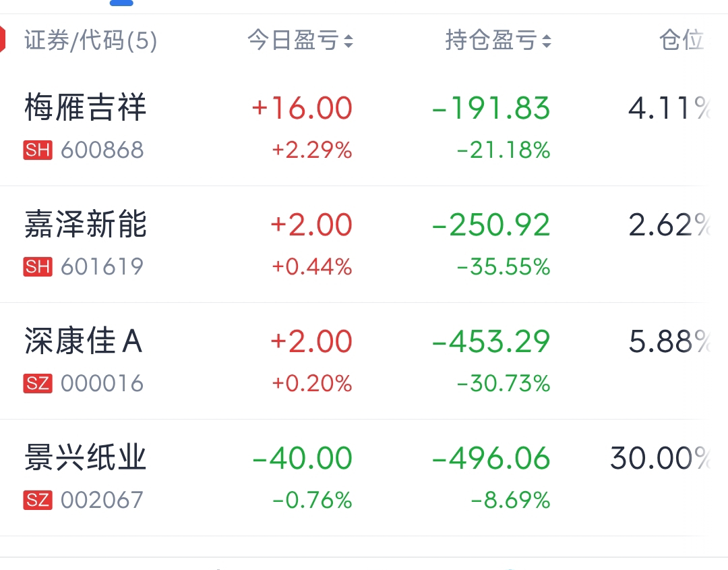This screenshot has width=728, height=570.
Task: Click 仓位 column header
Action: point(681,40)
